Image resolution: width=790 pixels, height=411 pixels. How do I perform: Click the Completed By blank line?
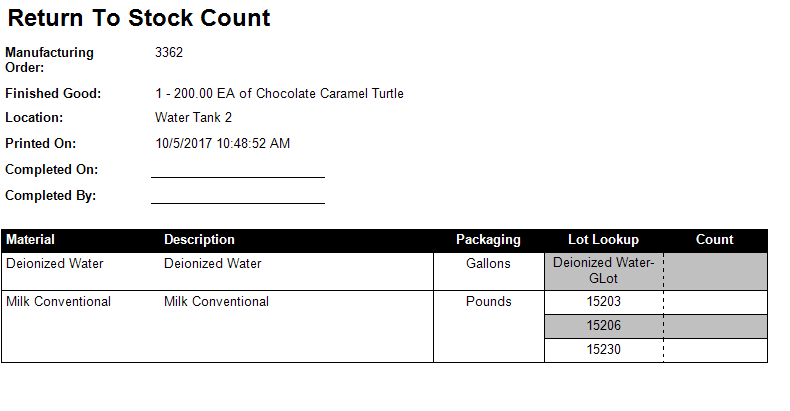tap(238, 203)
